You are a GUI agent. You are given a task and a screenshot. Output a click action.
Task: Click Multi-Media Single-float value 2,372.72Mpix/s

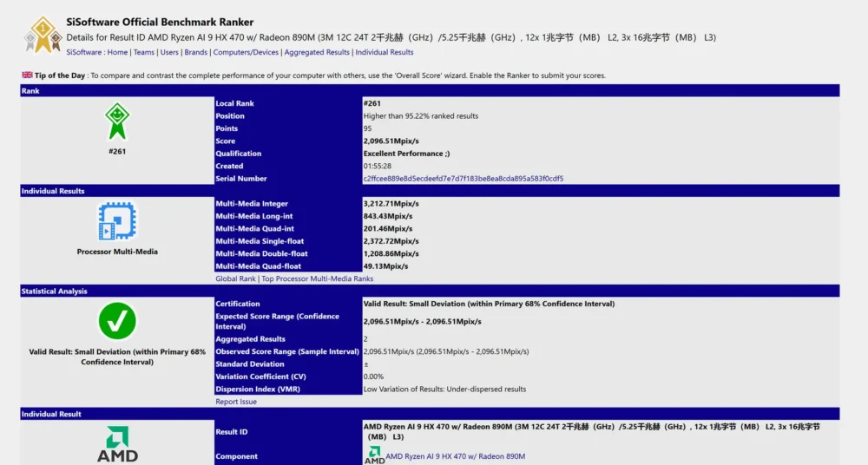(391, 241)
